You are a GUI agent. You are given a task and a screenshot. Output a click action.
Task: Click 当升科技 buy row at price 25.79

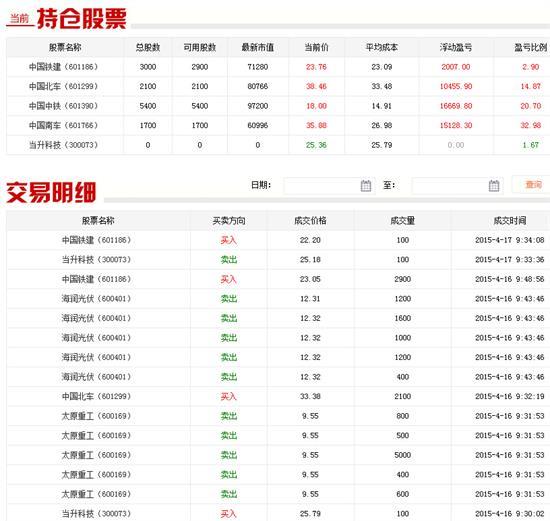point(279,514)
